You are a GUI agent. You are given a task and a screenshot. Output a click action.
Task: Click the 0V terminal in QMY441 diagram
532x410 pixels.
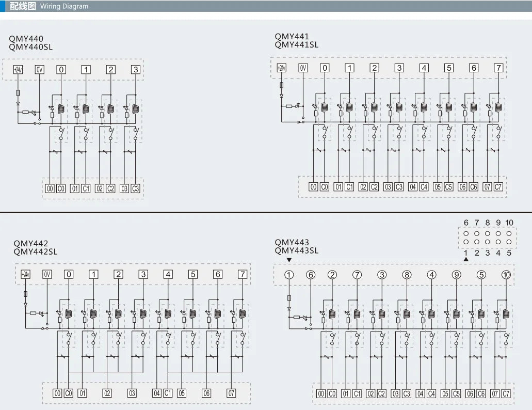303,68
